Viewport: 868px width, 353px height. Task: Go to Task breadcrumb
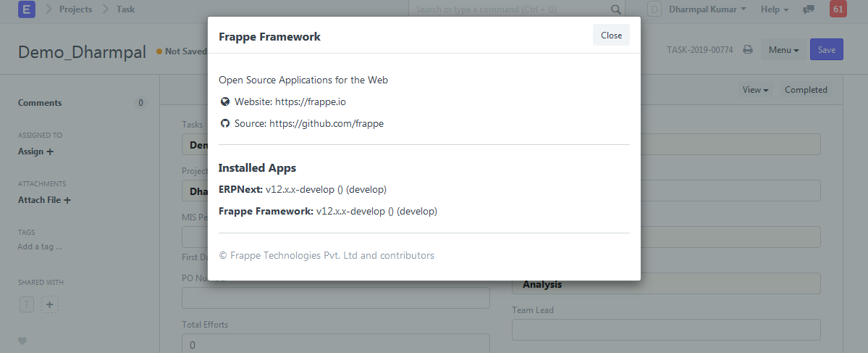[126, 9]
